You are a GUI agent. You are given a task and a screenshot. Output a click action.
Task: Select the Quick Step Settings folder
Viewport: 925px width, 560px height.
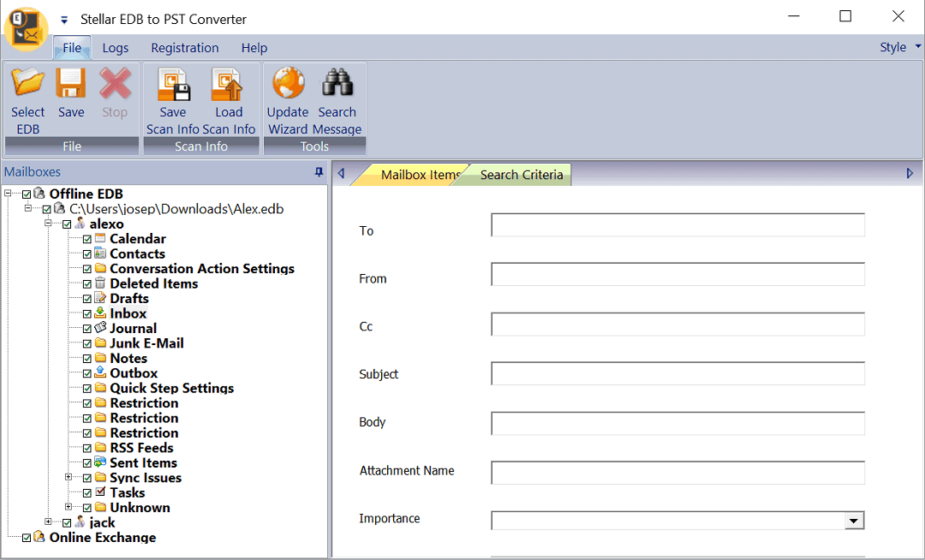tap(171, 388)
